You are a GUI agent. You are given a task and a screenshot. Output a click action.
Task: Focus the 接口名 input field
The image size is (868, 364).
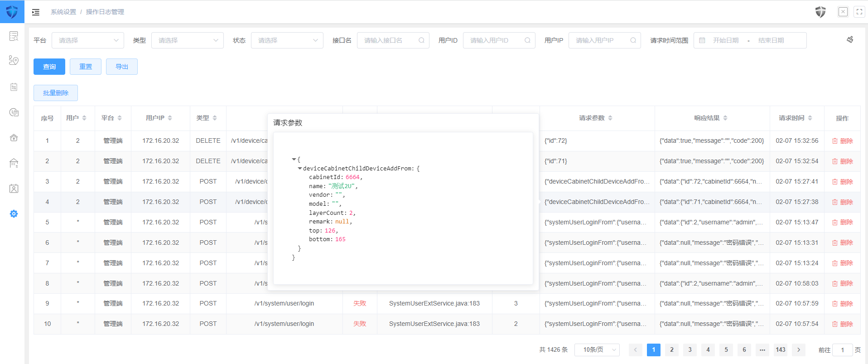click(393, 40)
